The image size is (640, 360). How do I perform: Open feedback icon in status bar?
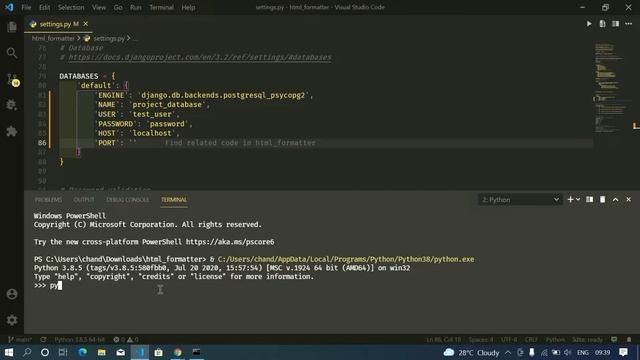(614, 340)
